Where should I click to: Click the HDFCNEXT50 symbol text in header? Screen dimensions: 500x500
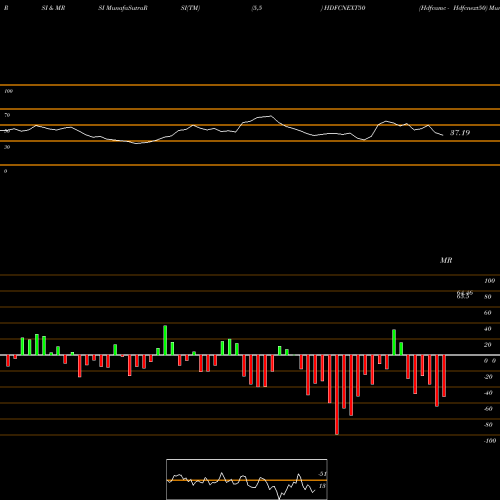(345, 8)
